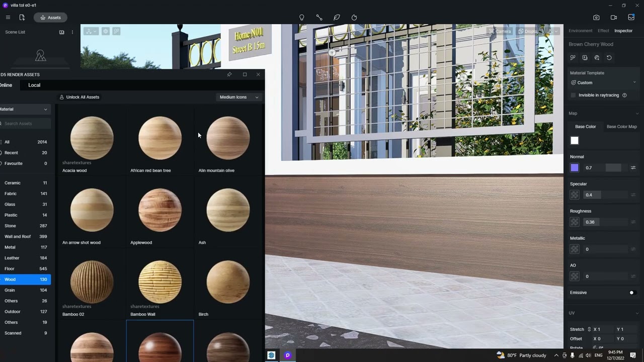Viewport: 644px width, 362px height.
Task: Select the Floor material category
Action: click(25, 269)
